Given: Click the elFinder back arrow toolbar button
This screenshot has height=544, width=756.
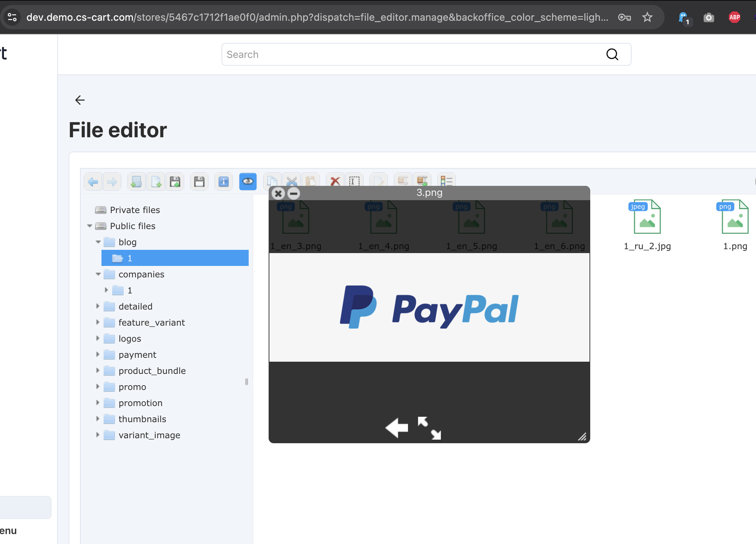Looking at the screenshot, I should click(x=93, y=182).
